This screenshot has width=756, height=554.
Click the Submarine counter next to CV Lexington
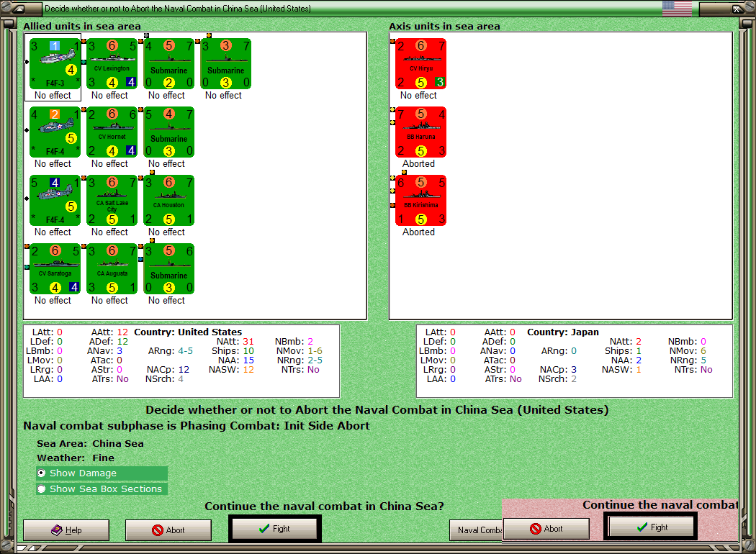168,63
